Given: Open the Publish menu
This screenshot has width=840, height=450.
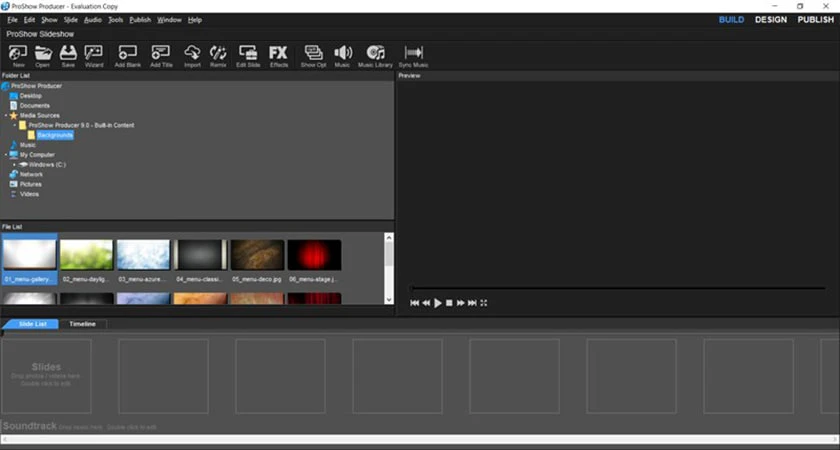Looking at the screenshot, I should coord(140,20).
